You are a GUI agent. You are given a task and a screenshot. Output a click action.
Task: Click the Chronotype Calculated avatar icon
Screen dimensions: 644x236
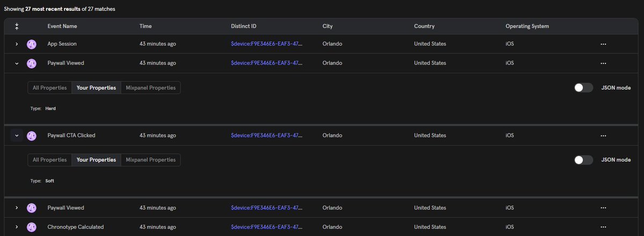[31, 227]
